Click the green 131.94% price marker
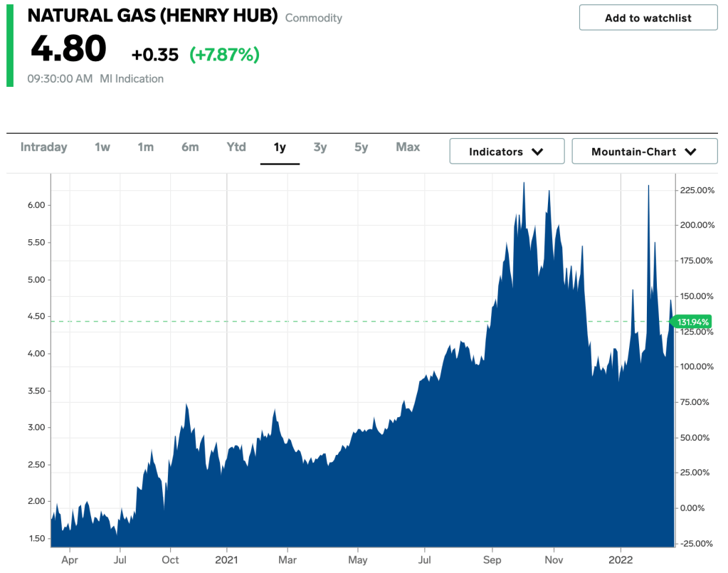This screenshot has height=573, width=728. point(691,322)
